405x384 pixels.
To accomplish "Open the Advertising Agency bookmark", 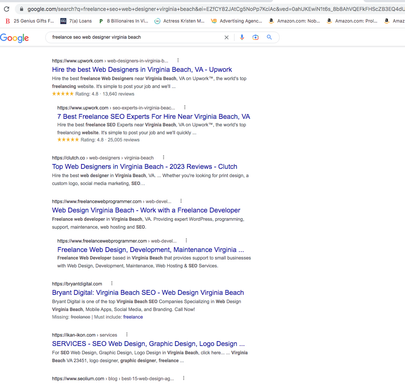I will [236, 21].
